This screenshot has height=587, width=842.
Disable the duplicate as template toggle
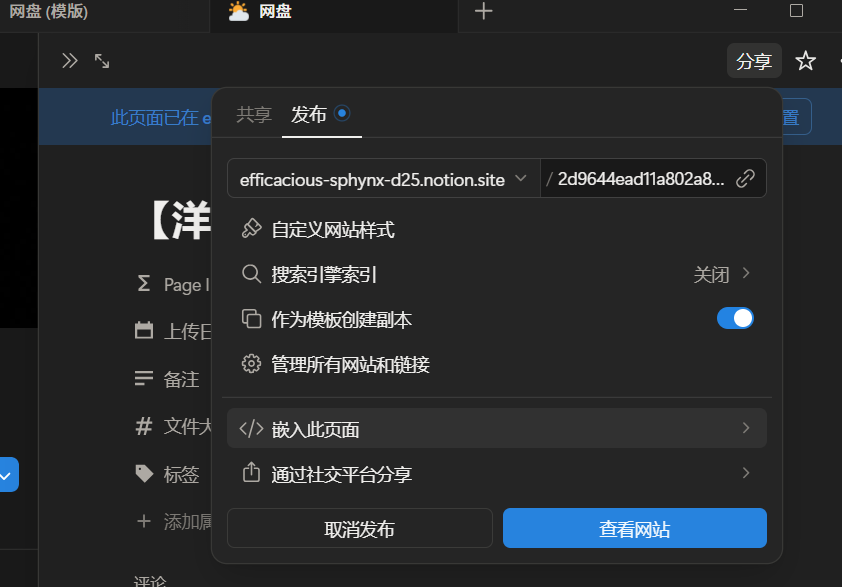point(735,319)
